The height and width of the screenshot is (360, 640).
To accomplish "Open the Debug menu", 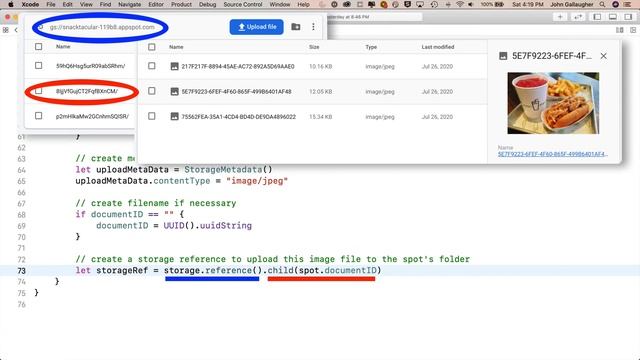I will pyautogui.click(x=207, y=4).
